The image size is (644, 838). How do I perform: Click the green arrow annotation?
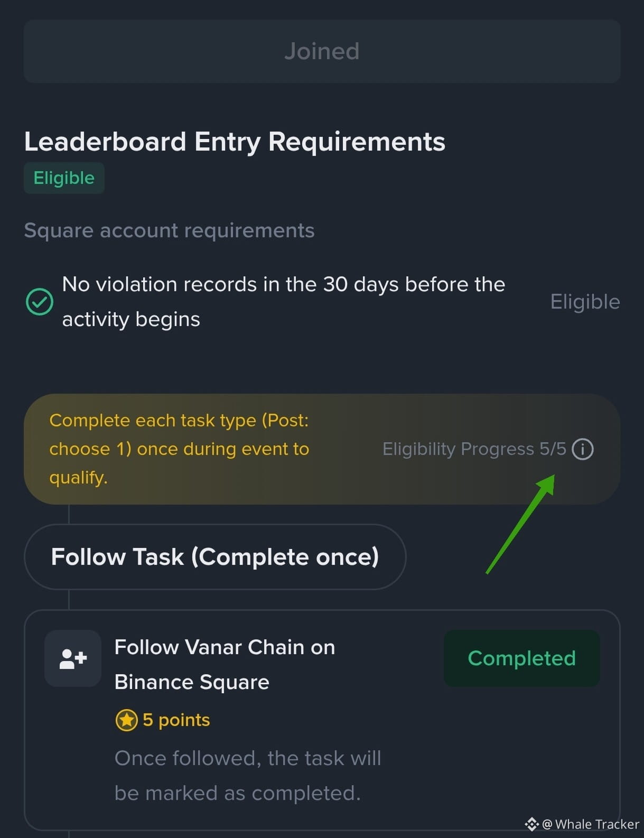[521, 523]
